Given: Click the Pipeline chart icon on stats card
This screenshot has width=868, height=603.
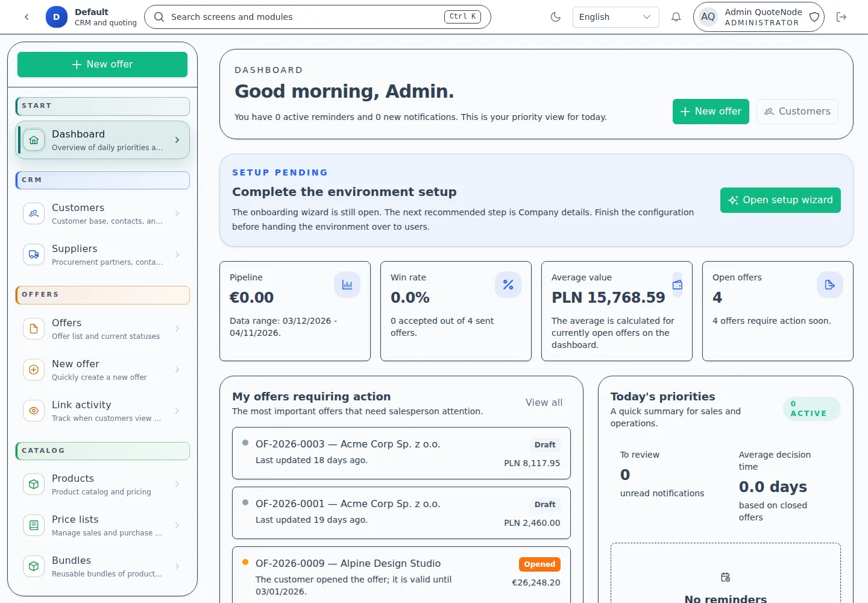Looking at the screenshot, I should pos(347,284).
